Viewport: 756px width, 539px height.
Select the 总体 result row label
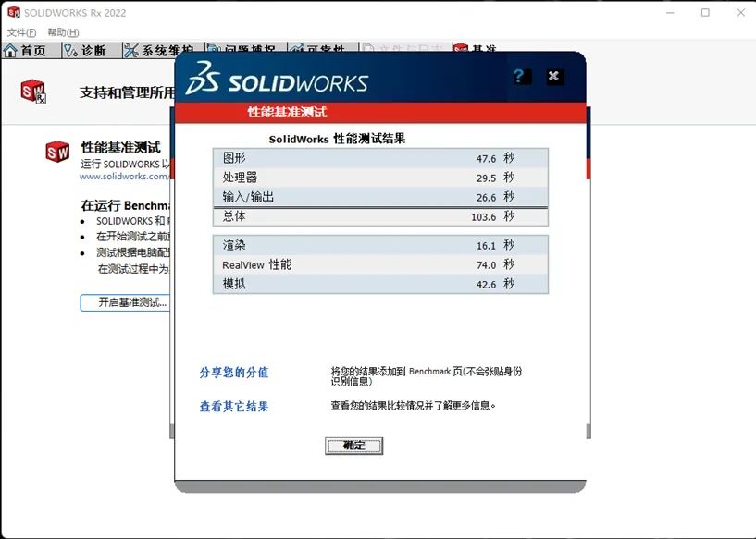tap(234, 216)
